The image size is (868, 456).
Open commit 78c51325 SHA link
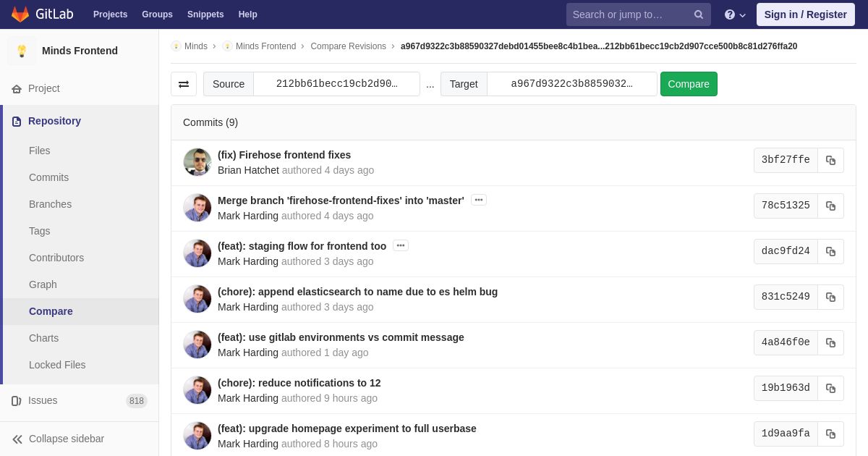(786, 206)
